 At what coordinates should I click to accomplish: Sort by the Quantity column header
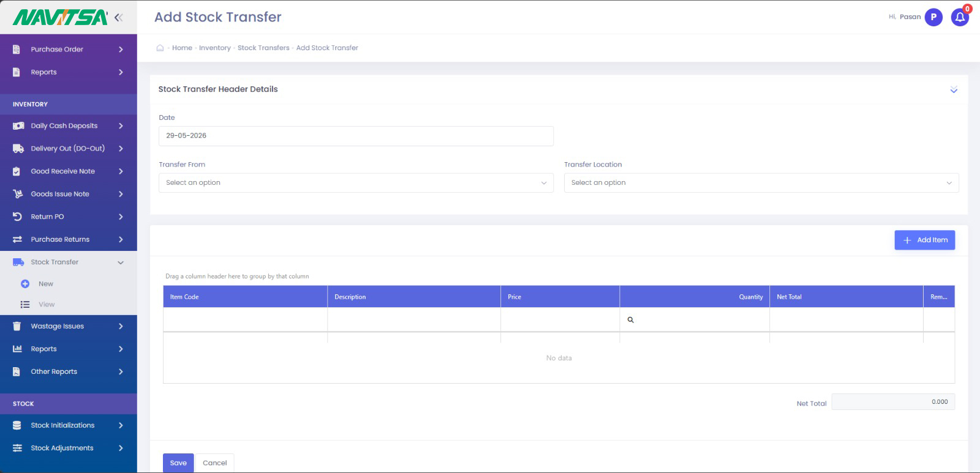pyautogui.click(x=695, y=297)
